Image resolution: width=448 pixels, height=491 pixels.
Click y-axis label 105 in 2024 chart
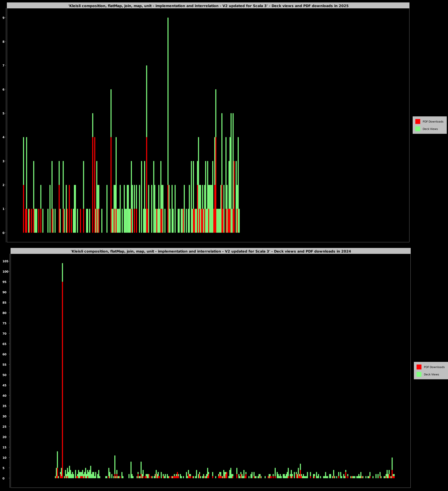tap(5, 261)
